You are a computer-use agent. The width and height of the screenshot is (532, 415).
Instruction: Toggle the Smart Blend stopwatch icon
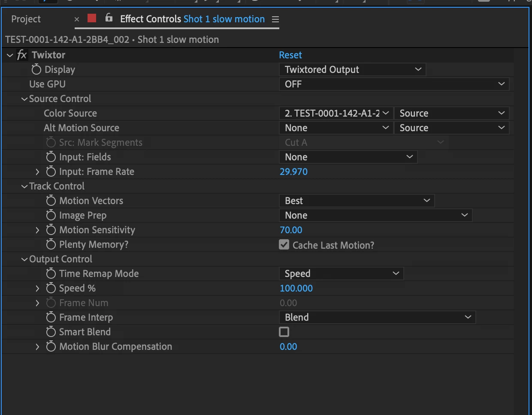tap(51, 331)
